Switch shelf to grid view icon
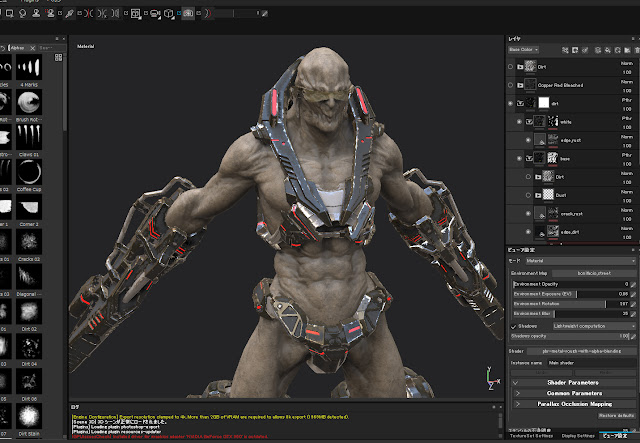Screen dimensions: 640x443 click(58, 58)
